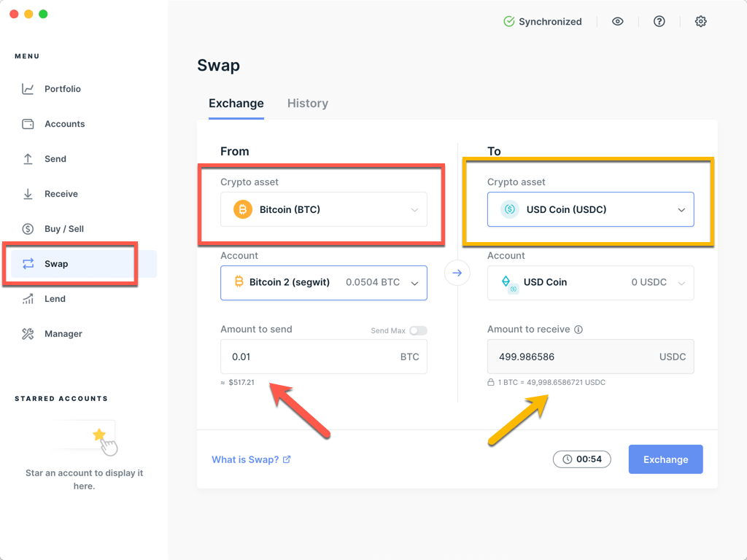The height and width of the screenshot is (560, 747).
Task: Click the Accounts wallet icon
Action: [x=28, y=124]
